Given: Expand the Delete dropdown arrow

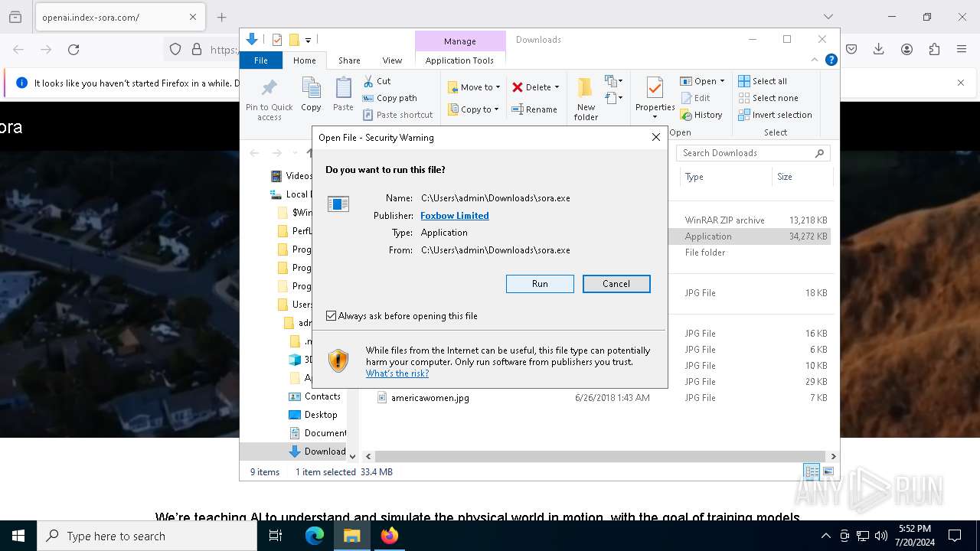Looking at the screenshot, I should click(x=557, y=87).
